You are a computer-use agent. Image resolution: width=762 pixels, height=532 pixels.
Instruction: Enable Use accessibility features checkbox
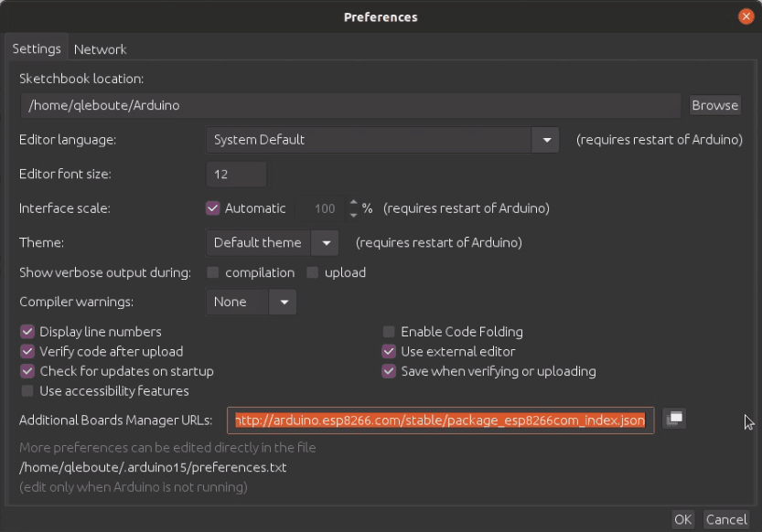click(27, 390)
